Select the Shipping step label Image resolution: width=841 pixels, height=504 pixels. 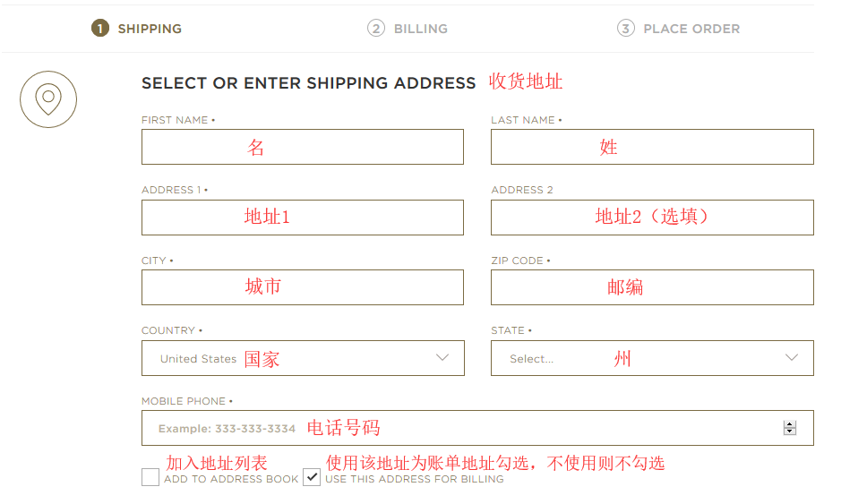(150, 29)
